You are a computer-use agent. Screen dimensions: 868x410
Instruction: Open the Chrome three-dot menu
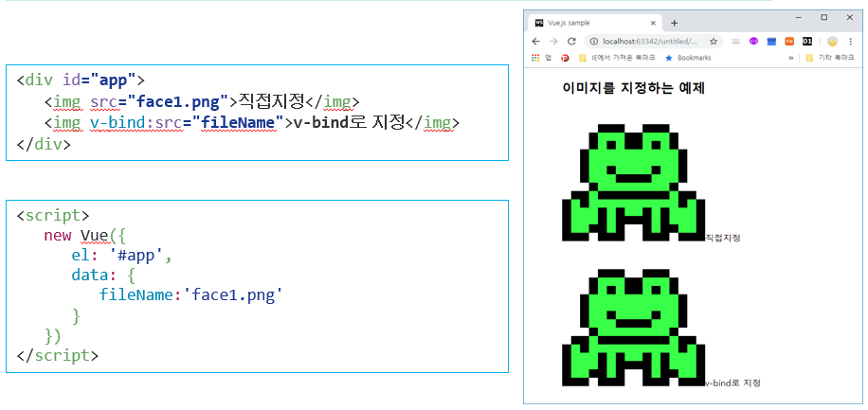850,42
